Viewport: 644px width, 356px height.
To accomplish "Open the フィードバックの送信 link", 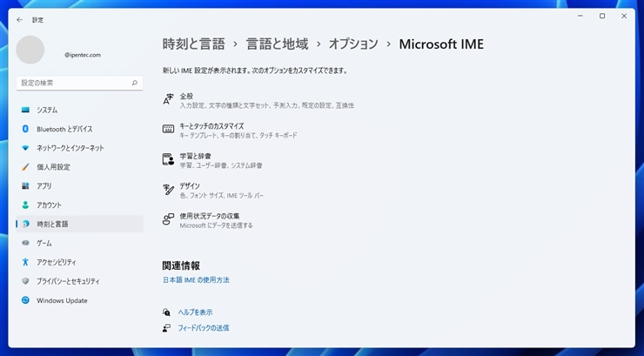I will (204, 328).
